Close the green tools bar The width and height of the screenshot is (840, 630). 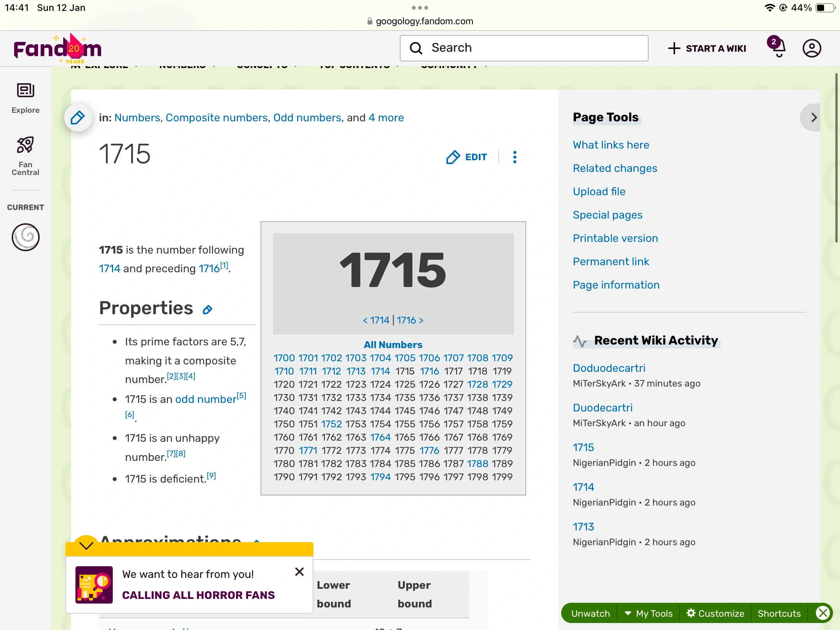tap(822, 613)
